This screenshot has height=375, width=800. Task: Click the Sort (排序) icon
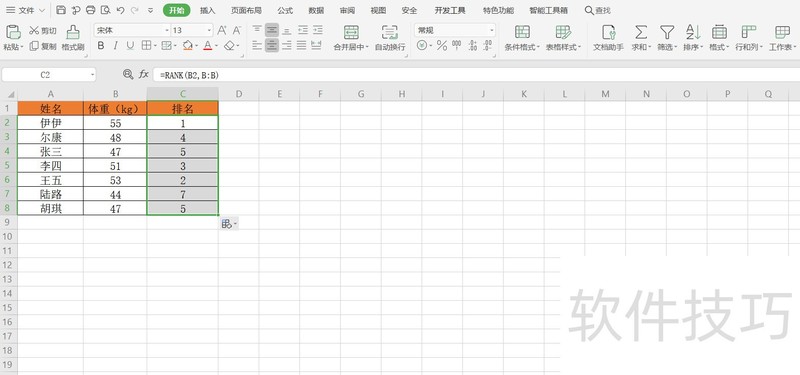(x=693, y=32)
